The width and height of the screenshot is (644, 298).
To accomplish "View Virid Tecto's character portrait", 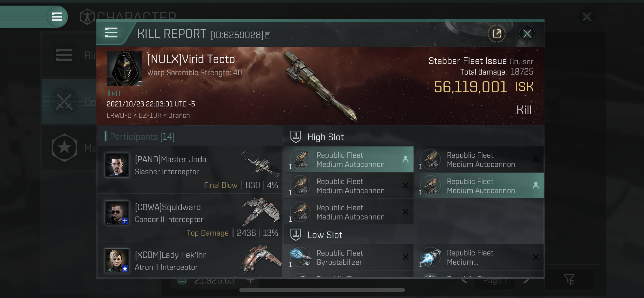I will pos(124,69).
